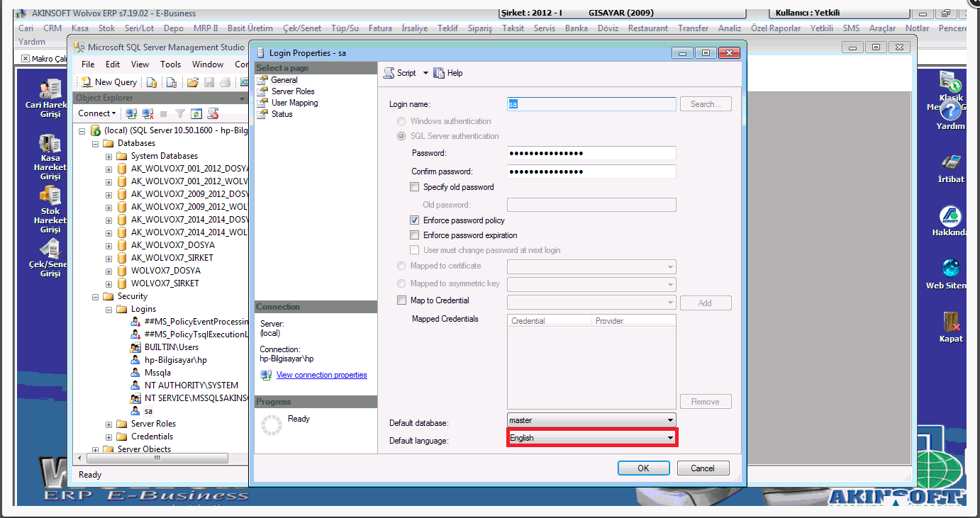
Task: Open SSMS File menu
Action: coord(88,64)
